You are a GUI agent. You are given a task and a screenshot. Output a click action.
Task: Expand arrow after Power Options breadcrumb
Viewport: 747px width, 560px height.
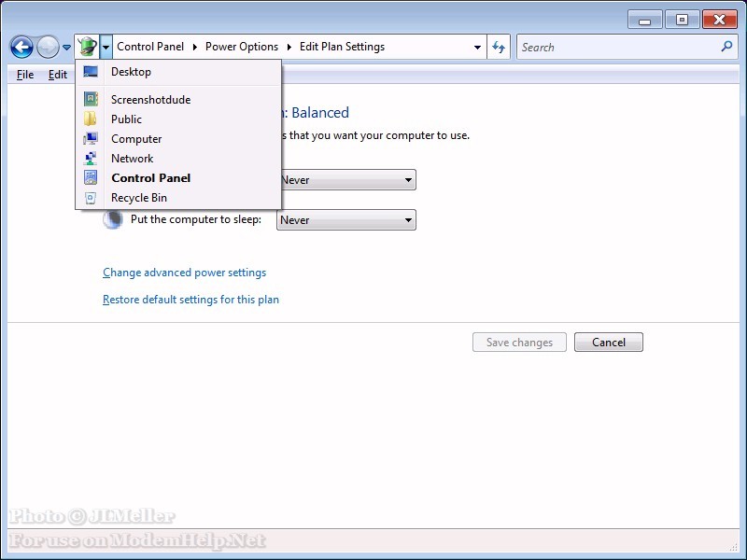289,47
